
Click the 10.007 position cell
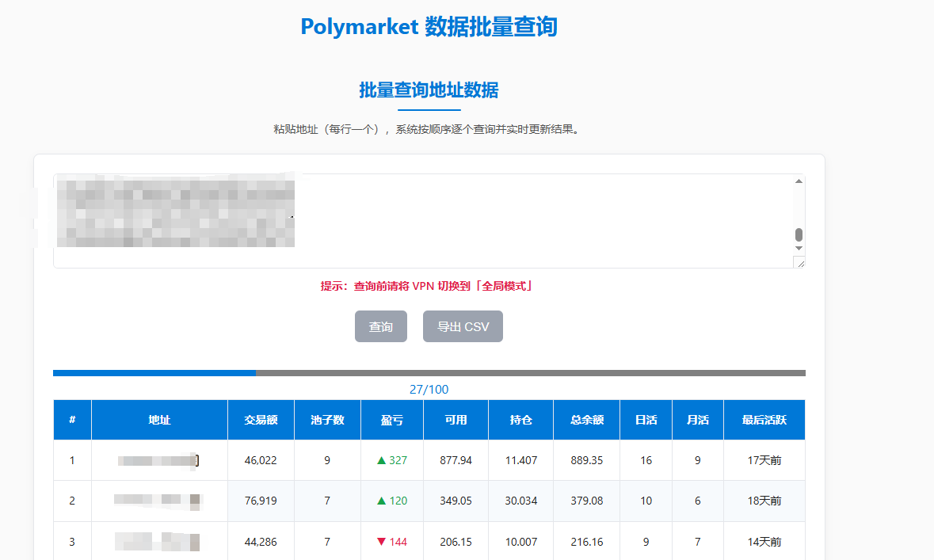(x=520, y=542)
